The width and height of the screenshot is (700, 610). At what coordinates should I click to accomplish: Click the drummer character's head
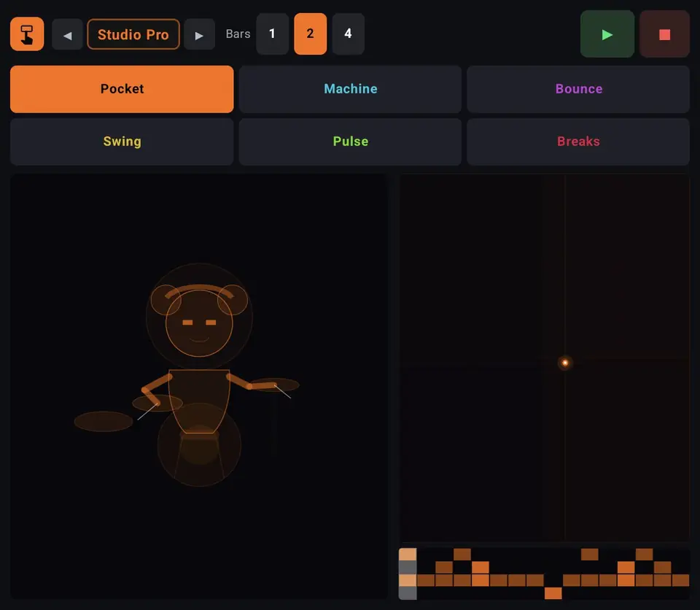(199, 323)
